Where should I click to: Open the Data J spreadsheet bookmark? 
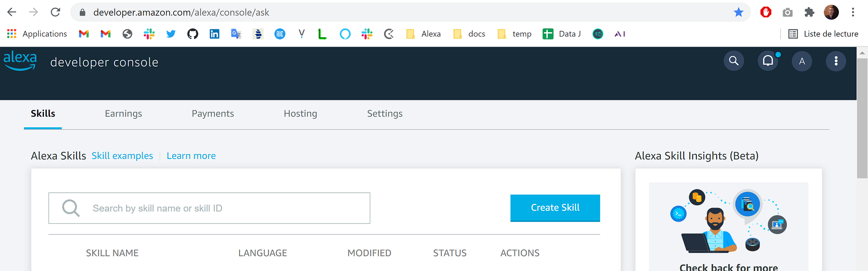[562, 34]
